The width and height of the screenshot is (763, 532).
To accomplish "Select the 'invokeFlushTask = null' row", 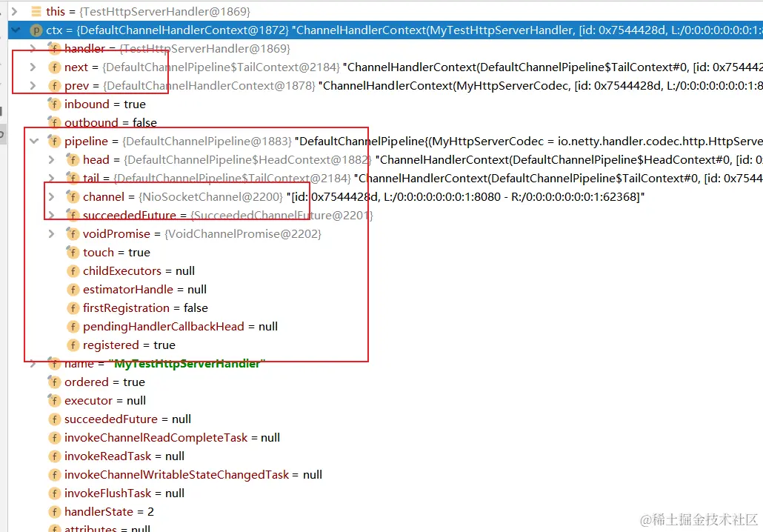I will click(385, 493).
